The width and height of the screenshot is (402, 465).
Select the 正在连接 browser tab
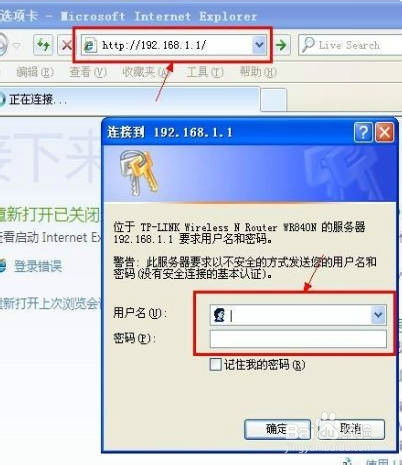point(128,99)
